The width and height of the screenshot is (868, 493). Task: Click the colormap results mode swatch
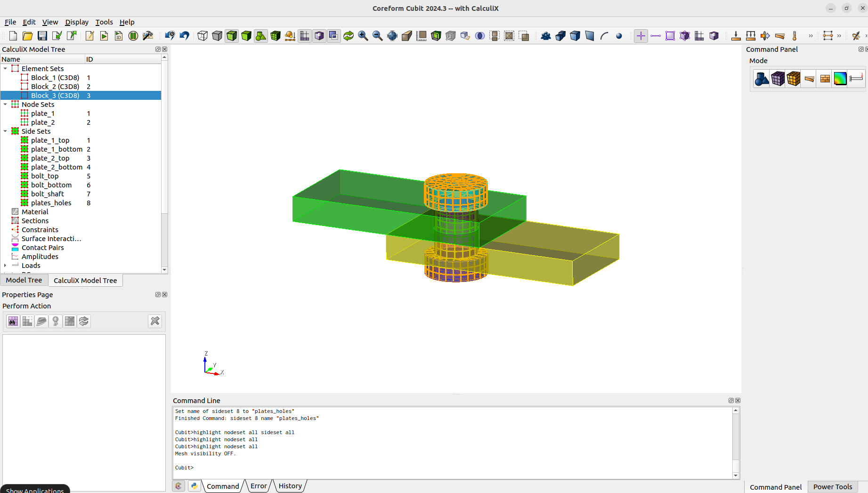tap(840, 79)
